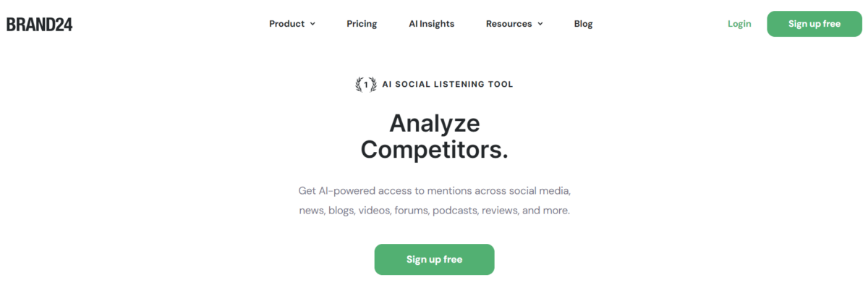
Task: Click the laurel wreath number-one badge
Action: point(366,85)
